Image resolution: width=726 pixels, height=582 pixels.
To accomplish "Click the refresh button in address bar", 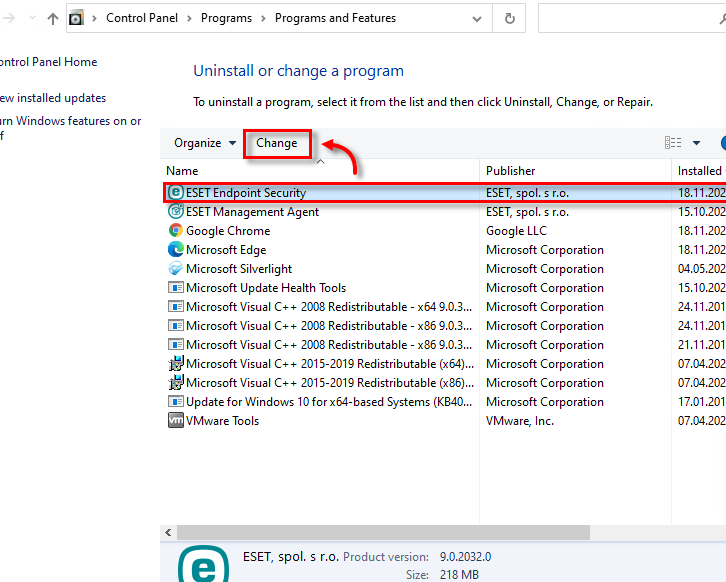I will click(510, 18).
